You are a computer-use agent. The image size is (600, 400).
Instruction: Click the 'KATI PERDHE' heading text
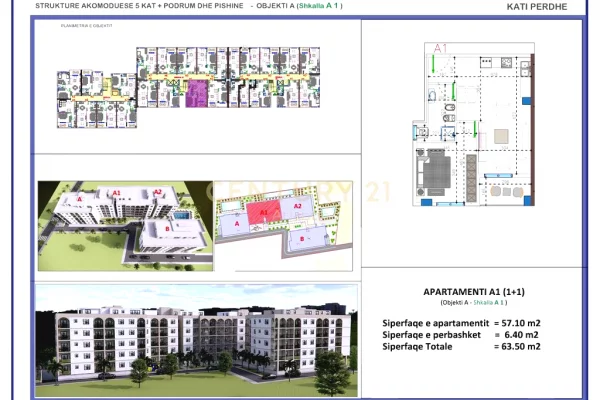[536, 7]
